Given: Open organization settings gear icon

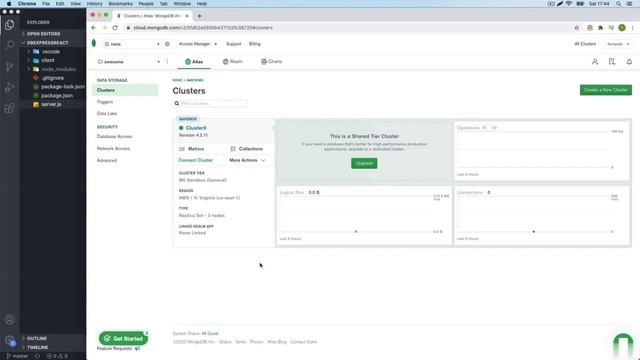Looking at the screenshot, I should pos(167,44).
